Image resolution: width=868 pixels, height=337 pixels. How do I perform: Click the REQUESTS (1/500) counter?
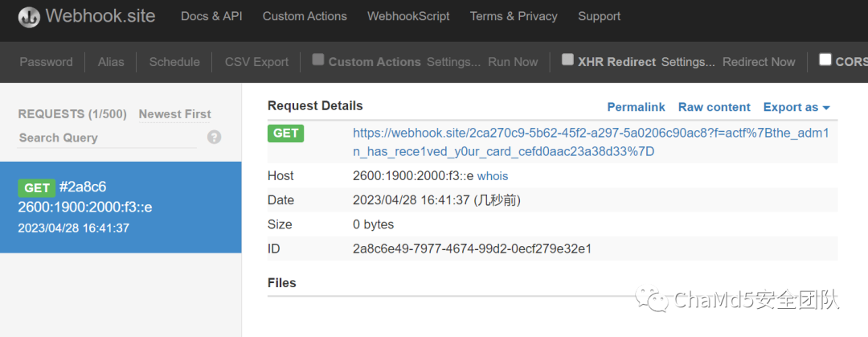click(x=72, y=114)
